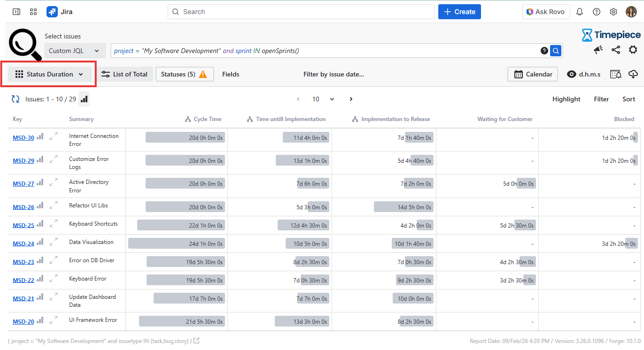Click the blue JQL search button
Image resolution: width=644 pixels, height=350 pixels.
point(556,51)
